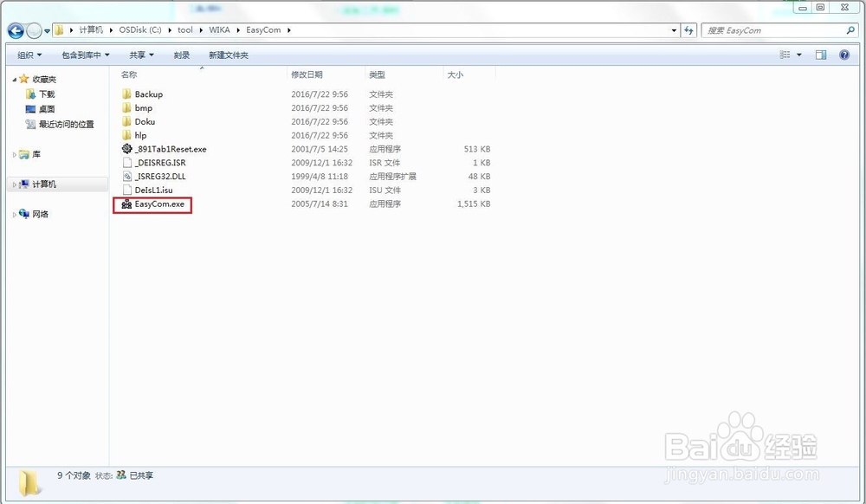The width and height of the screenshot is (866, 504).
Task: Select the _ISREG32.DLL file icon
Action: coord(126,176)
